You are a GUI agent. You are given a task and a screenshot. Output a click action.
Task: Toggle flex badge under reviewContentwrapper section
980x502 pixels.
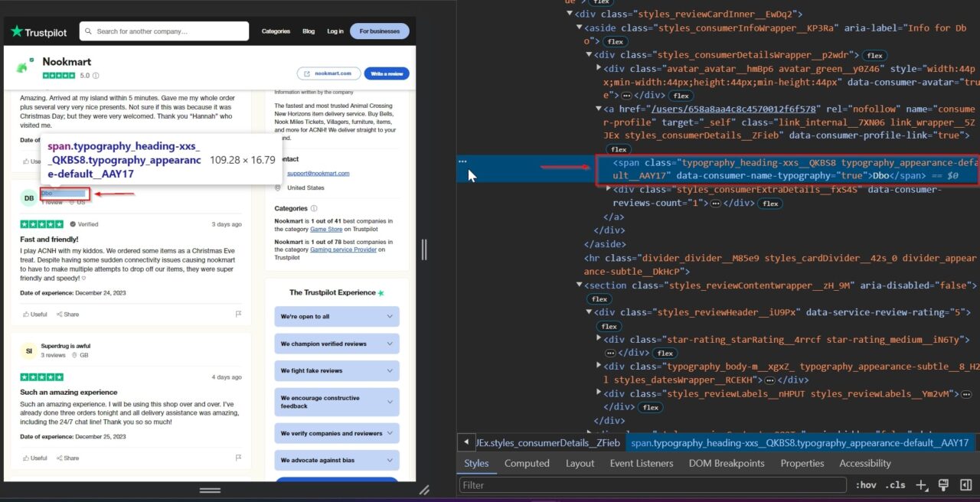[599, 299]
